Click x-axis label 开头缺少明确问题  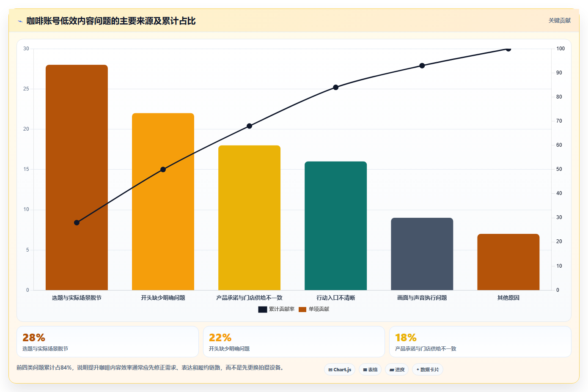pos(163,298)
